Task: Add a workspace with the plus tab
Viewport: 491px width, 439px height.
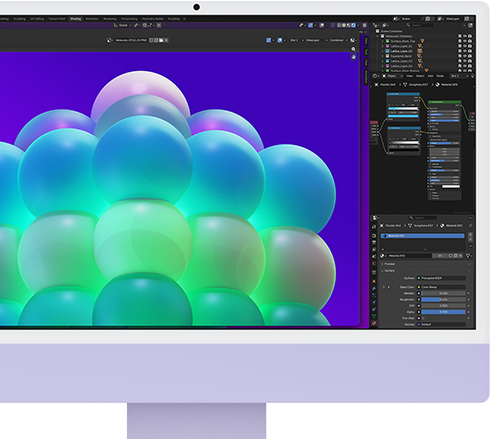Action: coord(184,19)
